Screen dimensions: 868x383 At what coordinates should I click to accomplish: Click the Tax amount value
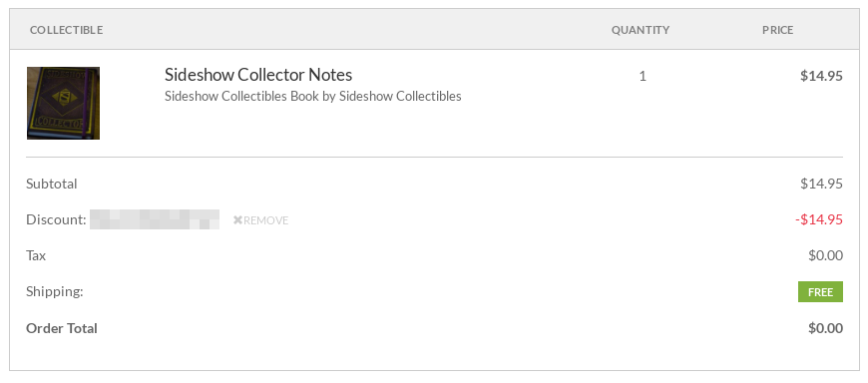825,255
